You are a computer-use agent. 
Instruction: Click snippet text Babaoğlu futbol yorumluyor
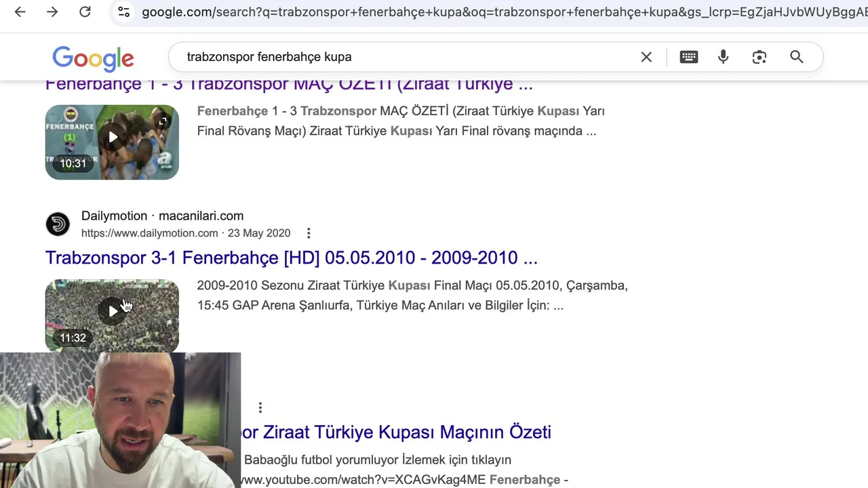point(320,460)
